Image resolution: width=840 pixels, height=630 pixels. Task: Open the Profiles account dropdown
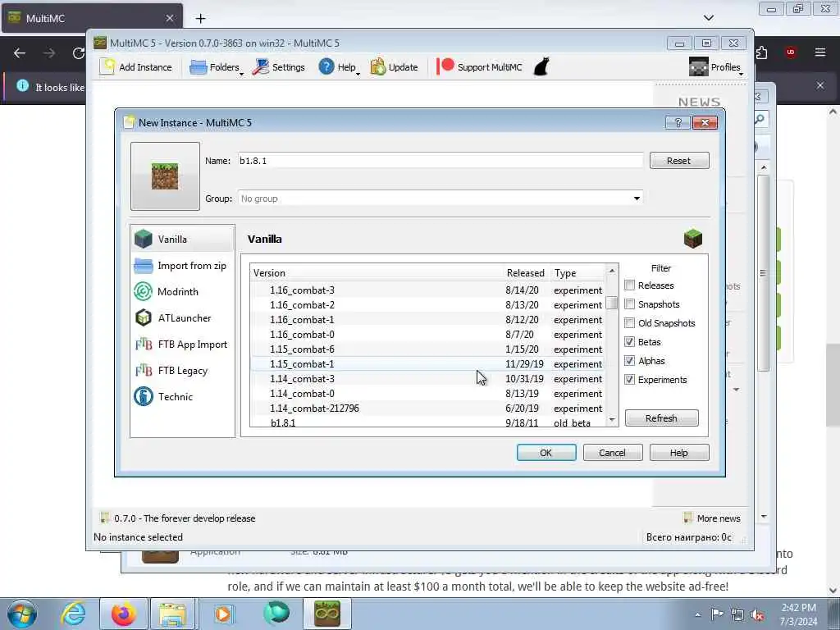pyautogui.click(x=715, y=67)
